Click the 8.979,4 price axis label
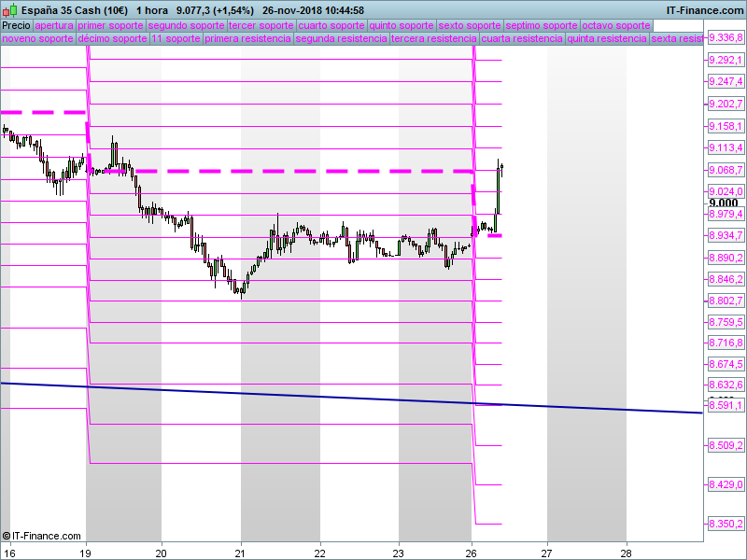 coord(726,214)
